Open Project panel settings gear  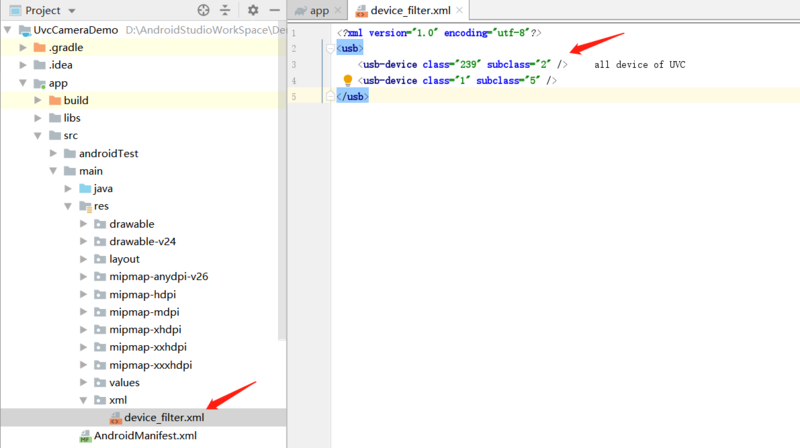253,10
